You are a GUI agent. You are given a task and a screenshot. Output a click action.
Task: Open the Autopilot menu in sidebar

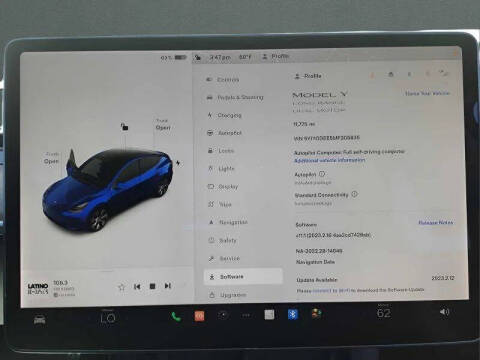click(x=224, y=133)
